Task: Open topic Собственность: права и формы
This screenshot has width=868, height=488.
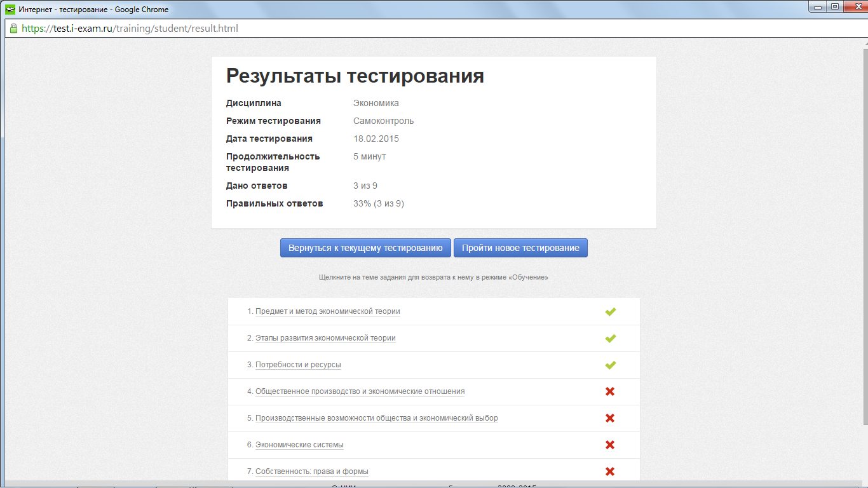Action: click(x=312, y=471)
